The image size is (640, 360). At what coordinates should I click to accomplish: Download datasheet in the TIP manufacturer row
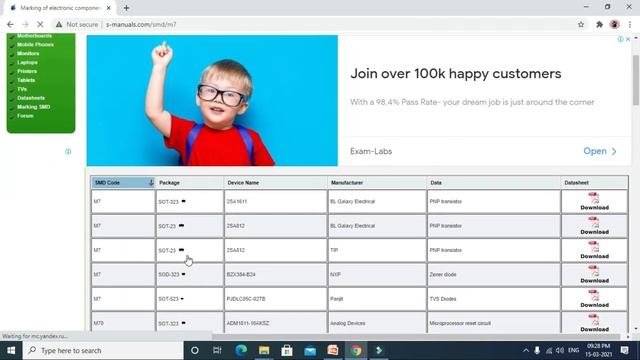click(x=594, y=250)
